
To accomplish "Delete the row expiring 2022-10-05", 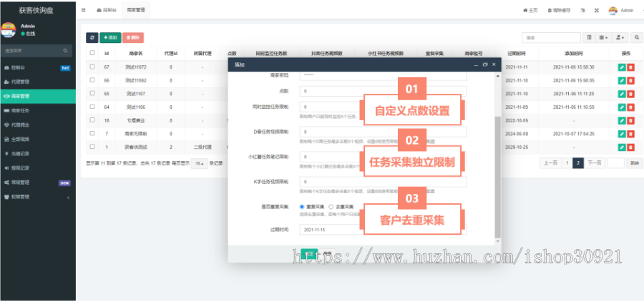I will point(630,120).
